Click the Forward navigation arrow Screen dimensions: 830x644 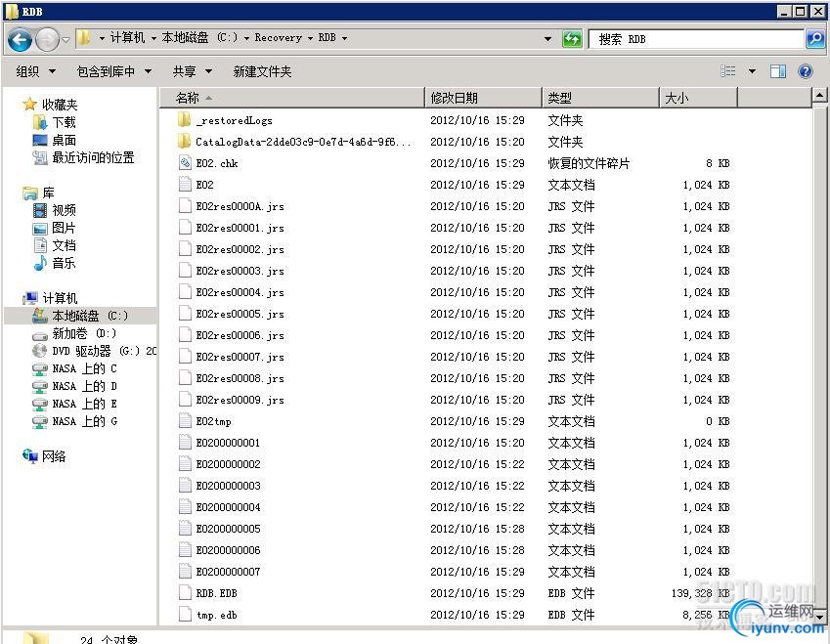pyautogui.click(x=47, y=39)
